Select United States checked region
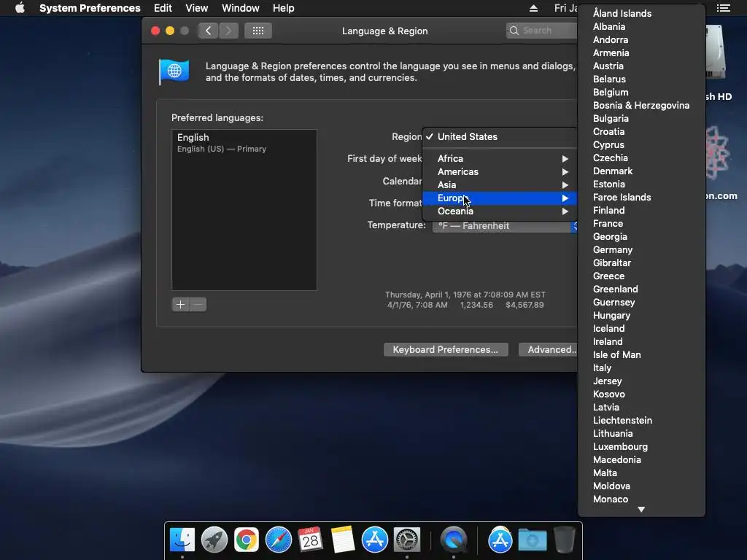747x560 pixels. 500,136
